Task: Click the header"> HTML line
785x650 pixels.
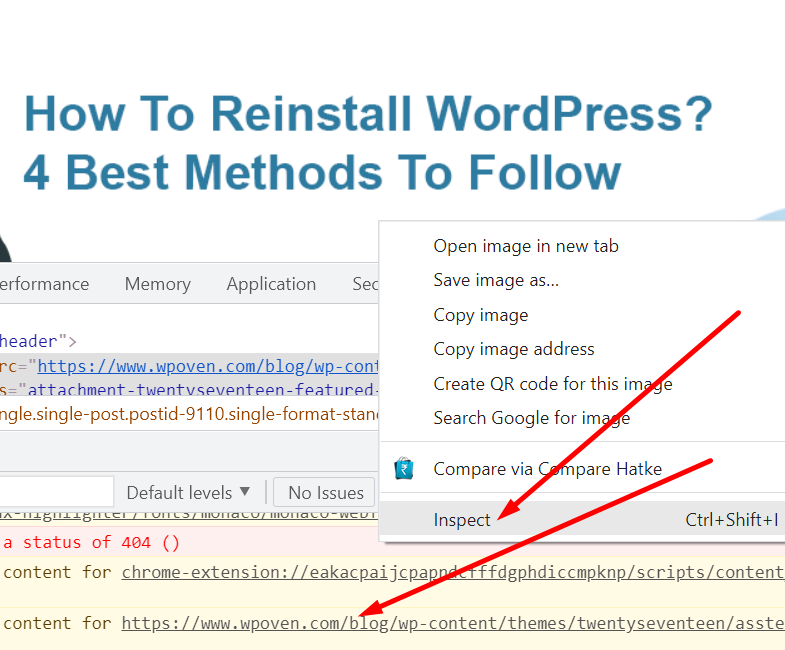Action: (x=38, y=341)
